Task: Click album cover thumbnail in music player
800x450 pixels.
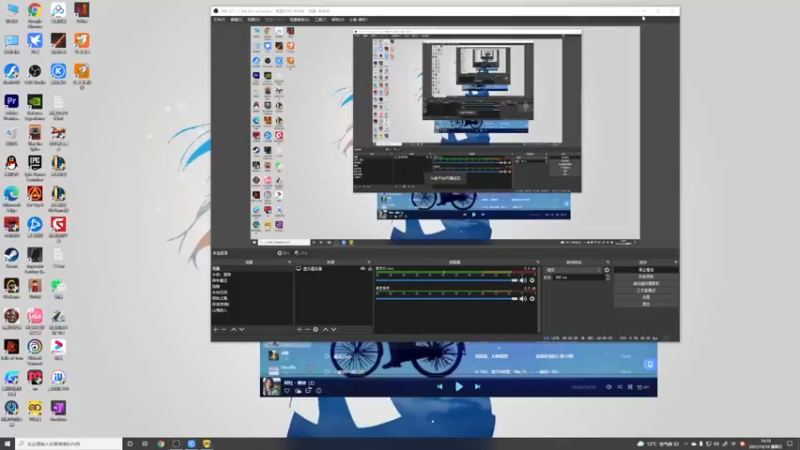Action: pos(271,387)
